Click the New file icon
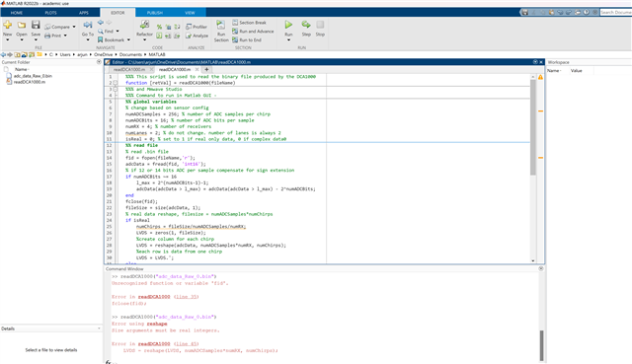The height and width of the screenshot is (364, 632). coord(7,25)
